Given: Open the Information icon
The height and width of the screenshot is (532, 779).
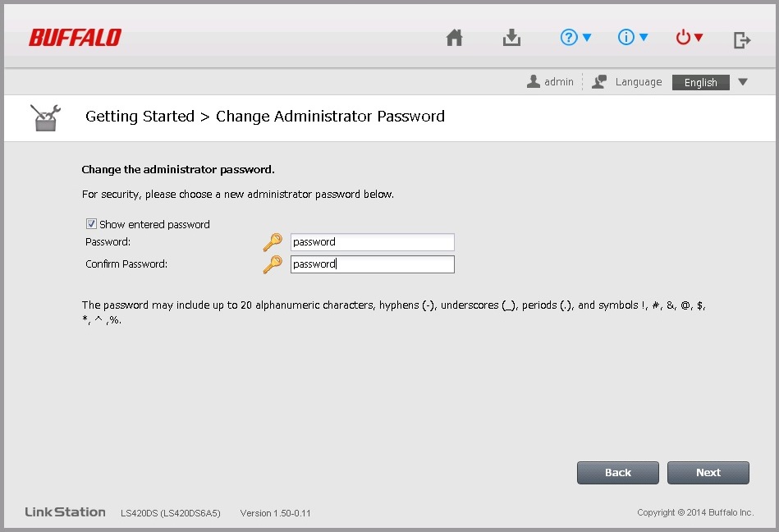Looking at the screenshot, I should pyautogui.click(x=626, y=37).
